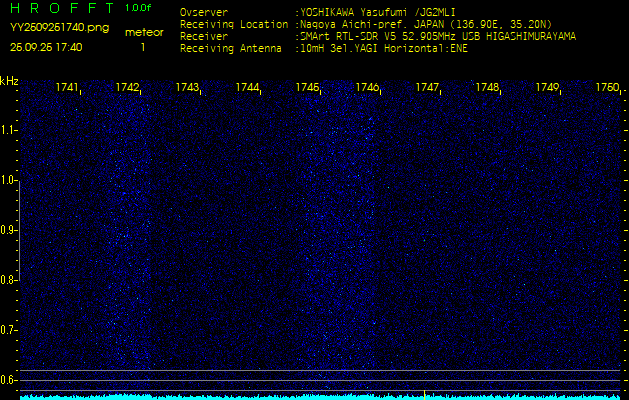Click the meteor count value 1
The height and width of the screenshot is (400, 629).
tap(143, 47)
